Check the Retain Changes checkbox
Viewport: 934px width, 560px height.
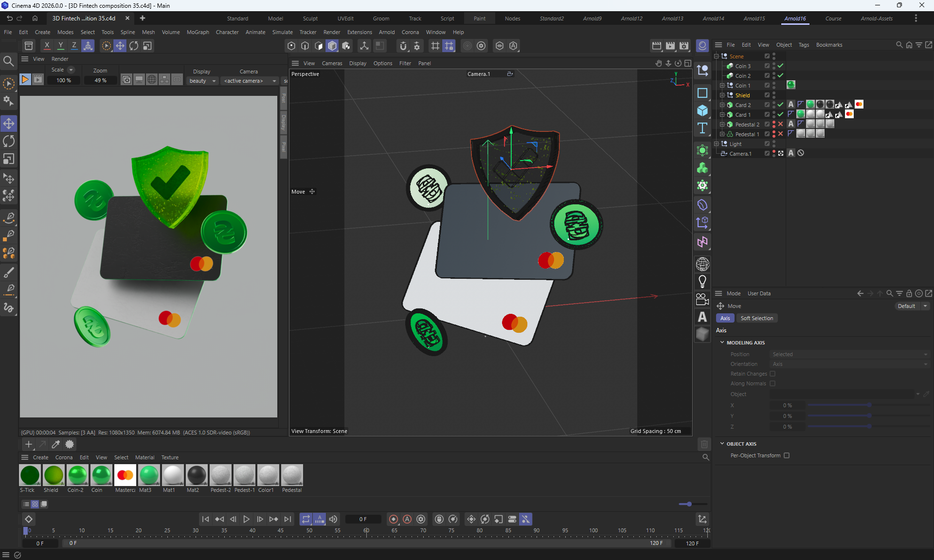coord(772,374)
